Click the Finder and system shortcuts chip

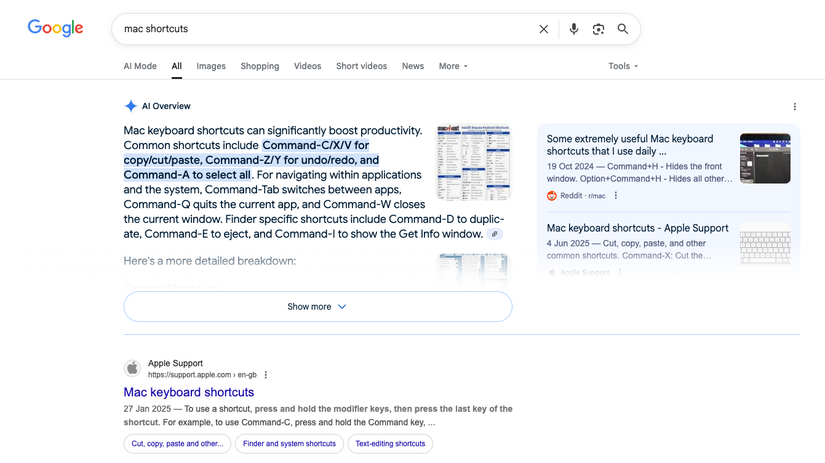click(290, 443)
